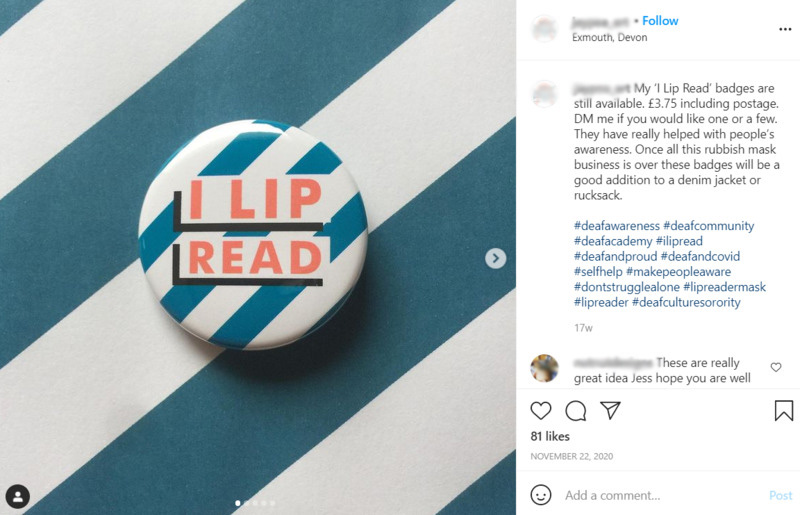Viewport: 800px width, 515px height.
Task: Click the Add a comment field
Action: click(x=663, y=495)
